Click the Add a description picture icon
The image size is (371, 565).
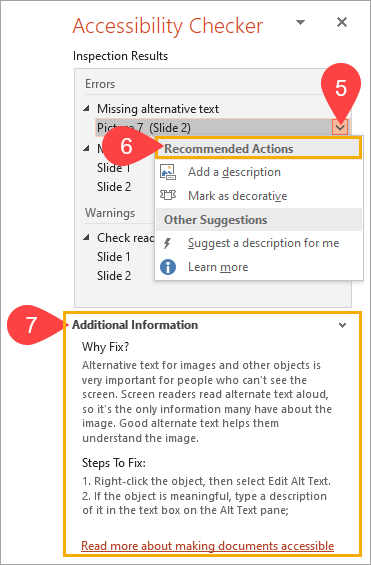pos(168,172)
